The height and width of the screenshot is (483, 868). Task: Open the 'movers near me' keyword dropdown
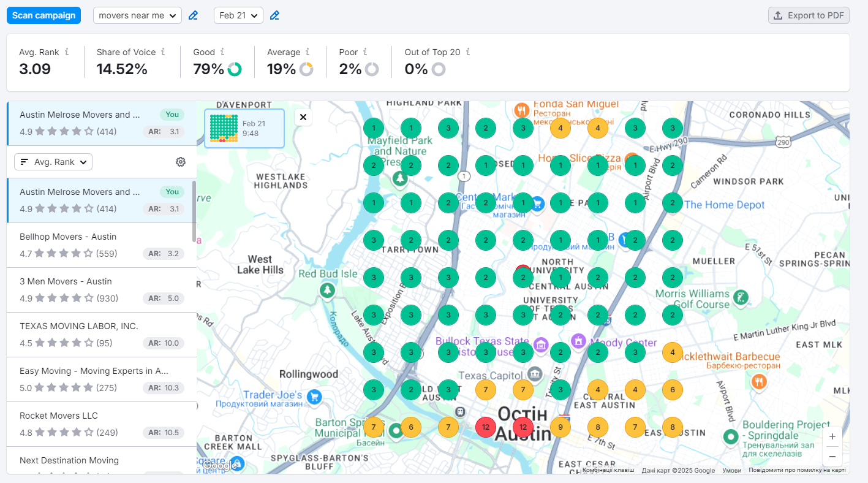137,15
